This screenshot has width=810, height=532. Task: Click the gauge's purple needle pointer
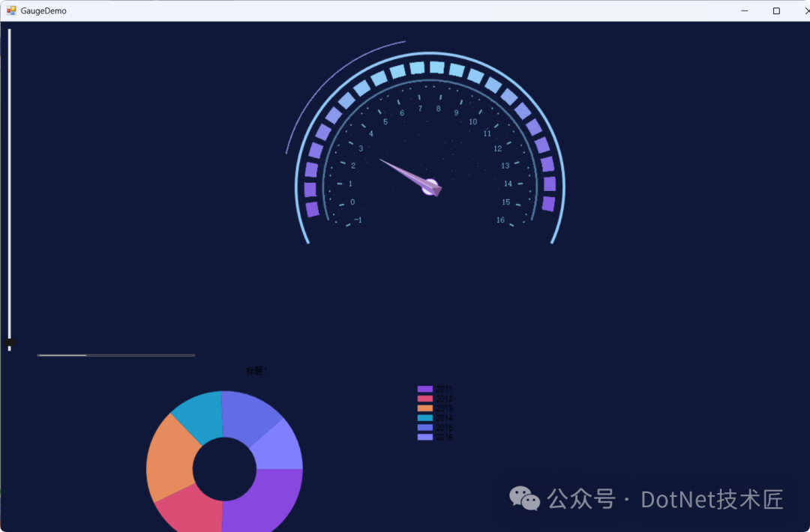(411, 178)
